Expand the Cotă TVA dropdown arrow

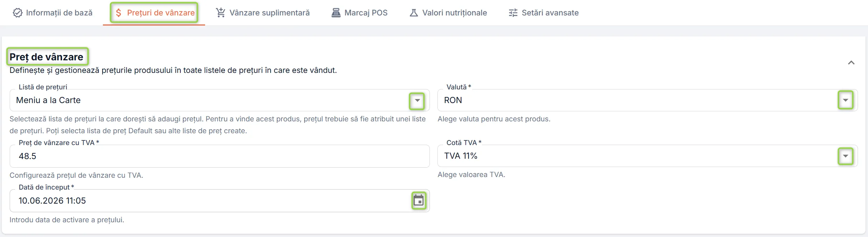click(845, 156)
